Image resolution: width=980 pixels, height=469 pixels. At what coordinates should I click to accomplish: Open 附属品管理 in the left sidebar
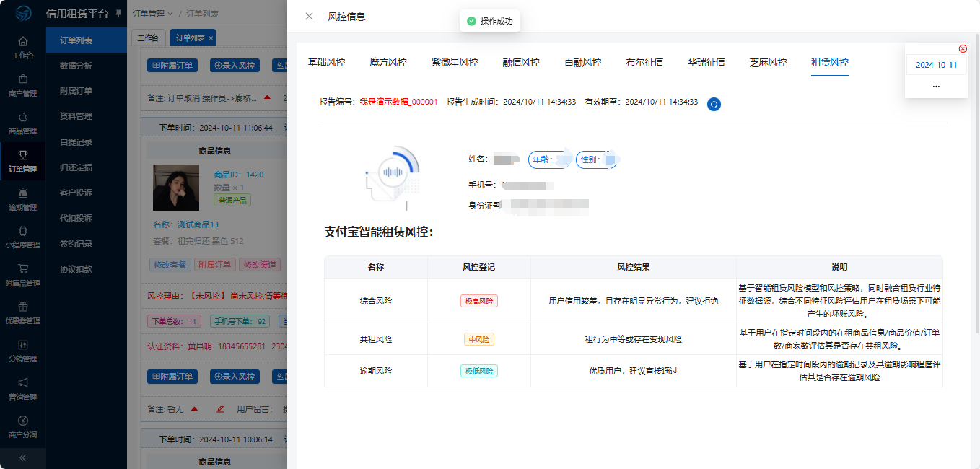[x=22, y=275]
